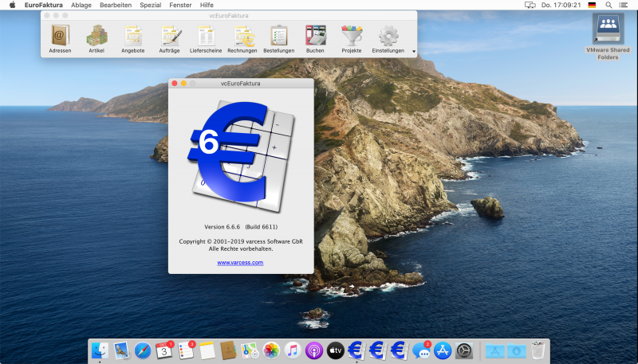Open Apple TV in the Dock
Screen dimensions: 638x364
[x=335, y=350]
